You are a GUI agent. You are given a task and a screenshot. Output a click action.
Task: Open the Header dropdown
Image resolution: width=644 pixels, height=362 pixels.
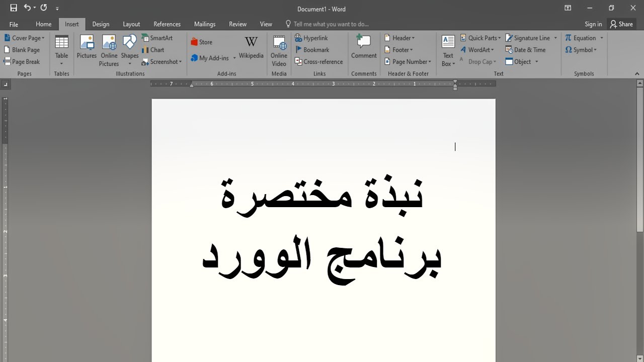[399, 38]
